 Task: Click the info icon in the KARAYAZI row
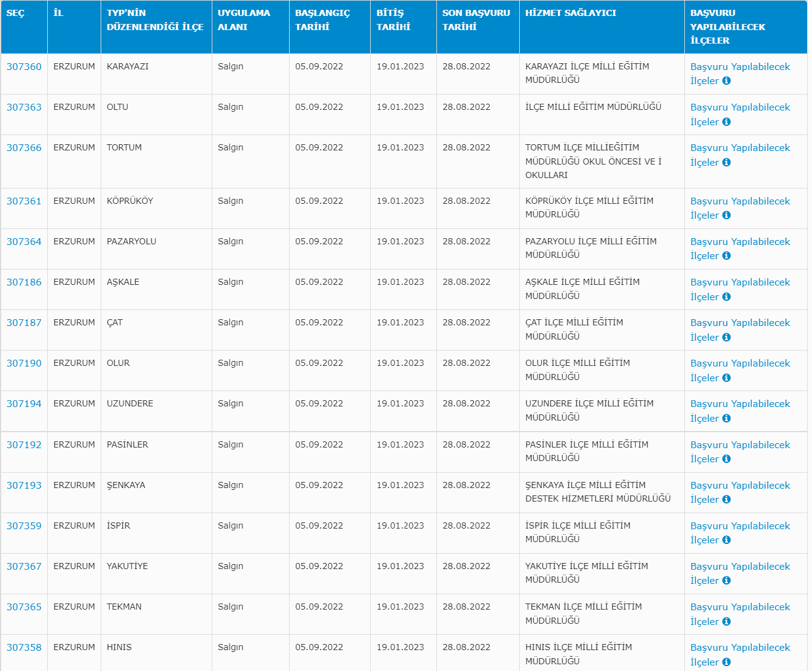tap(726, 81)
